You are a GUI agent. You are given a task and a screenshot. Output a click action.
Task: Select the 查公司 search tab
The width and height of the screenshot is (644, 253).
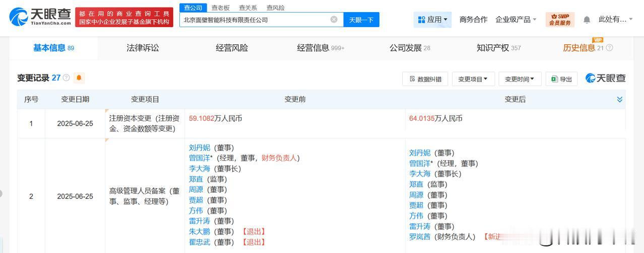pyautogui.click(x=193, y=8)
